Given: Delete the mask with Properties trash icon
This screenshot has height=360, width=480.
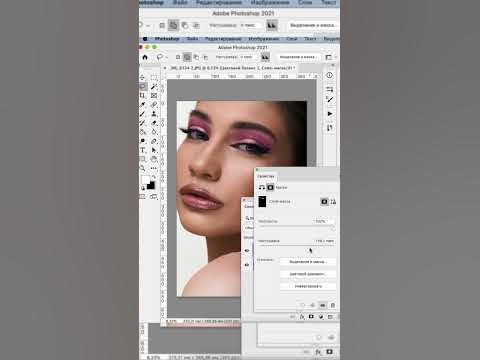Looking at the screenshot, I should pos(333,305).
